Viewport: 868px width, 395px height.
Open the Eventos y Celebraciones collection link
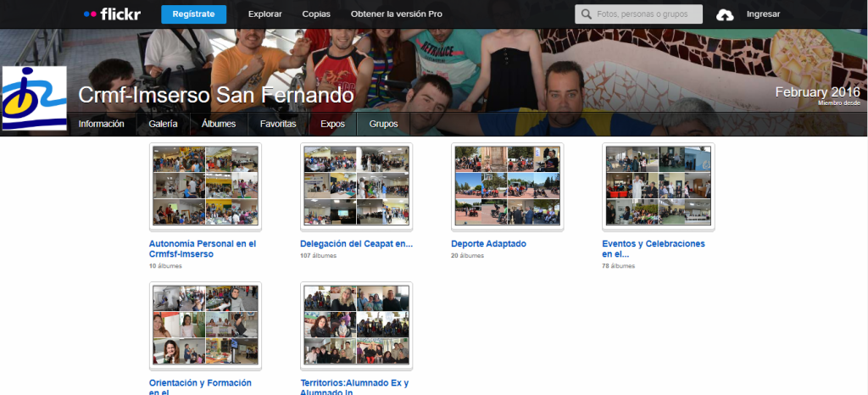coord(653,248)
